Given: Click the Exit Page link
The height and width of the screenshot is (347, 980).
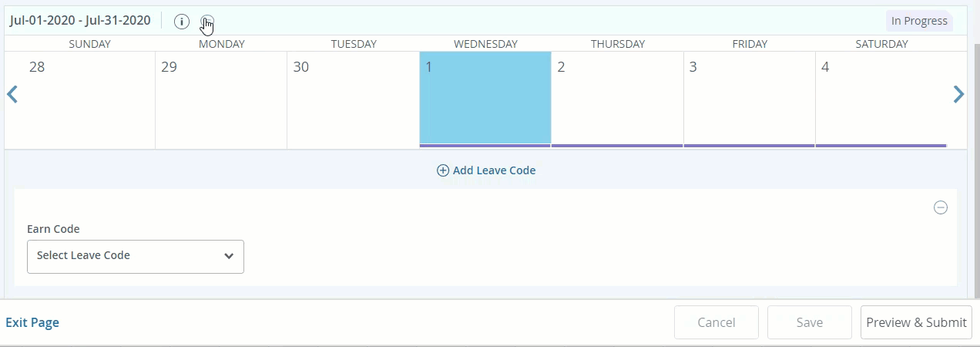Looking at the screenshot, I should point(32,322).
